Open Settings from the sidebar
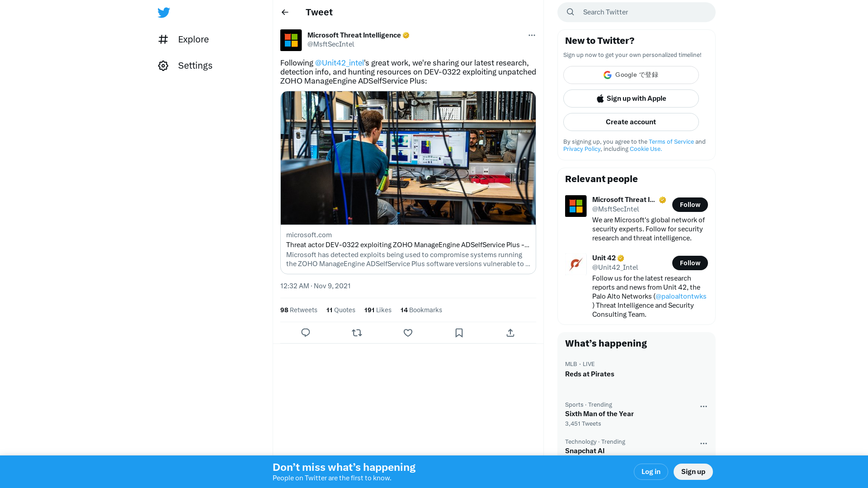 click(x=185, y=66)
